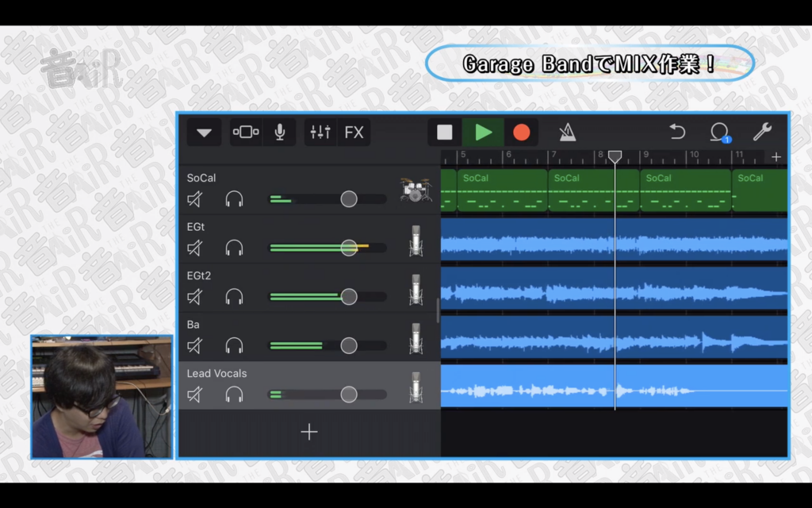Open the loop browser icon
This screenshot has width=812, height=508.
pos(719,133)
